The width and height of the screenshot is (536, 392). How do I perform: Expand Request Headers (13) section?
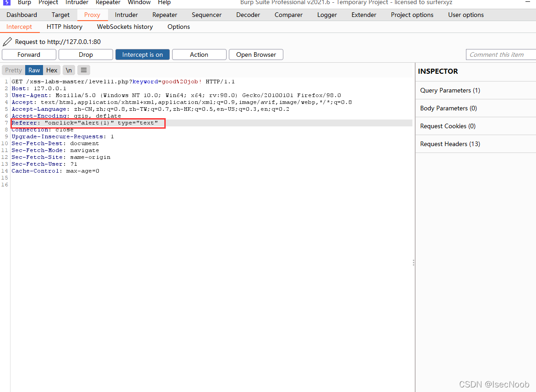point(476,144)
